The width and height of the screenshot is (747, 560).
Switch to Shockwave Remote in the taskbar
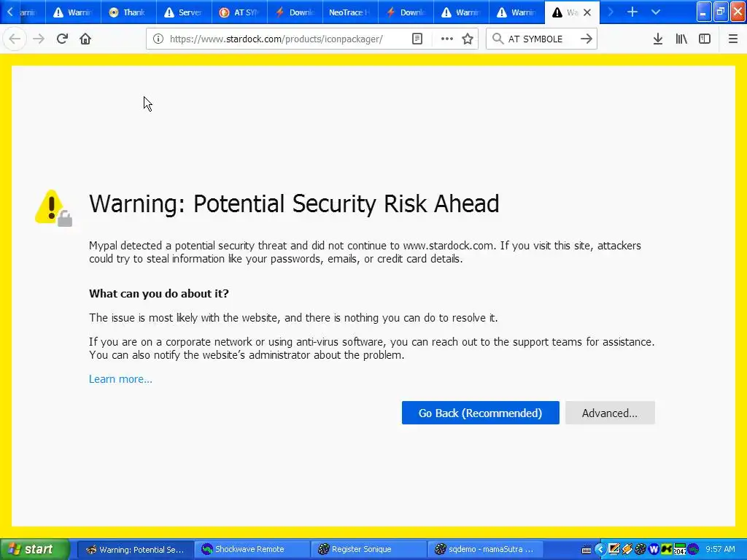(252, 550)
